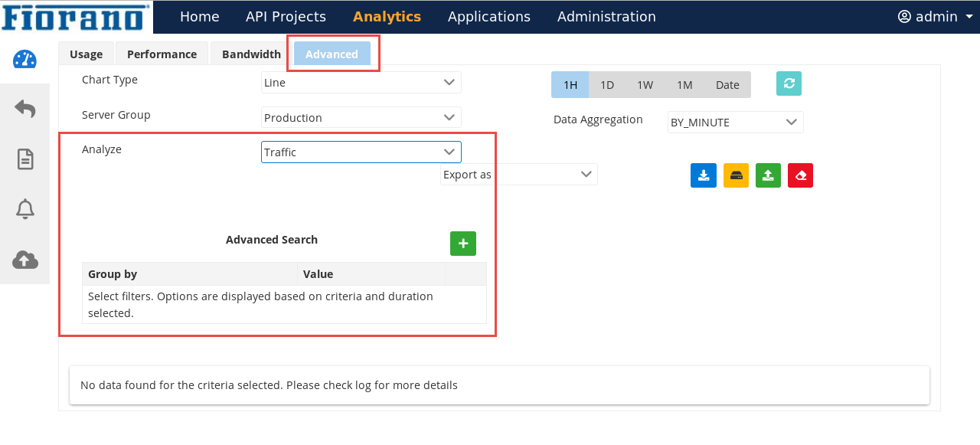
Task: Click the yellow drive icon button
Action: tap(736, 175)
